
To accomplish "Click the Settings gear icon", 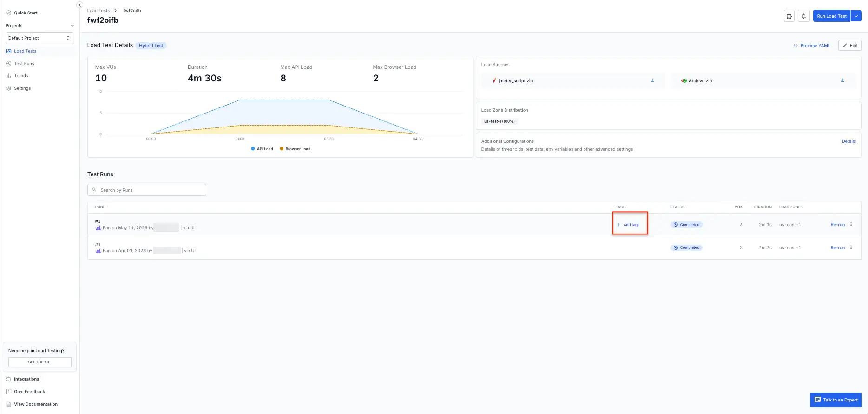I will 8,88.
